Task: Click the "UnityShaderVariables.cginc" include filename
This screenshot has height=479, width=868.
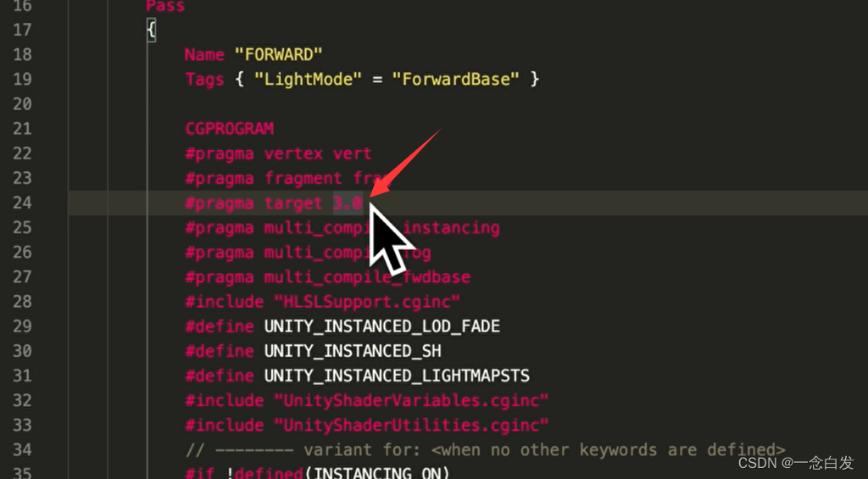Action: [x=411, y=400]
